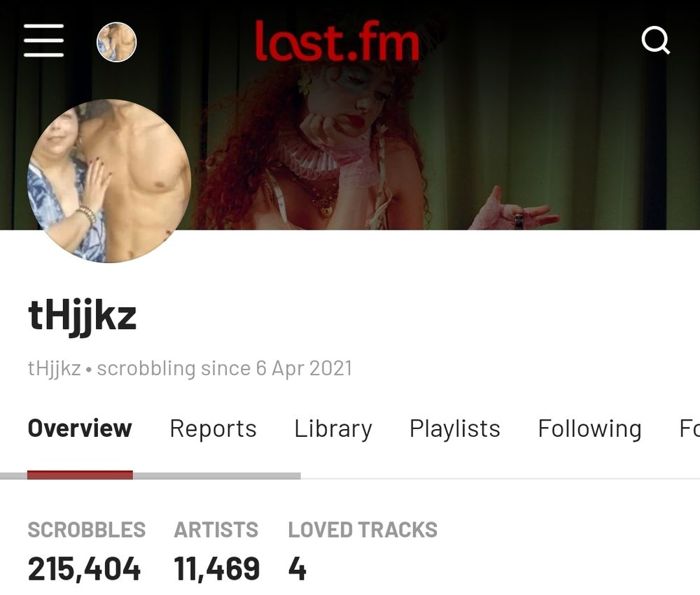
Task: Open the Library tab
Action: pos(333,428)
